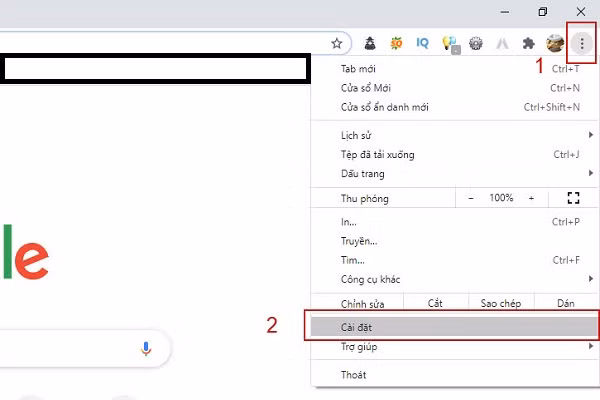Open the Extensions puzzle piece menu

[528, 43]
